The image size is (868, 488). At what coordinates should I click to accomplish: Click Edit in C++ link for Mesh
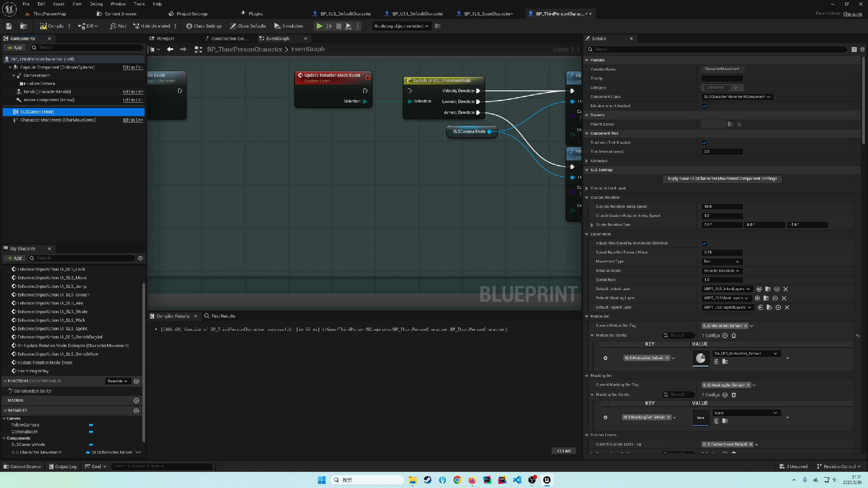coord(133,92)
